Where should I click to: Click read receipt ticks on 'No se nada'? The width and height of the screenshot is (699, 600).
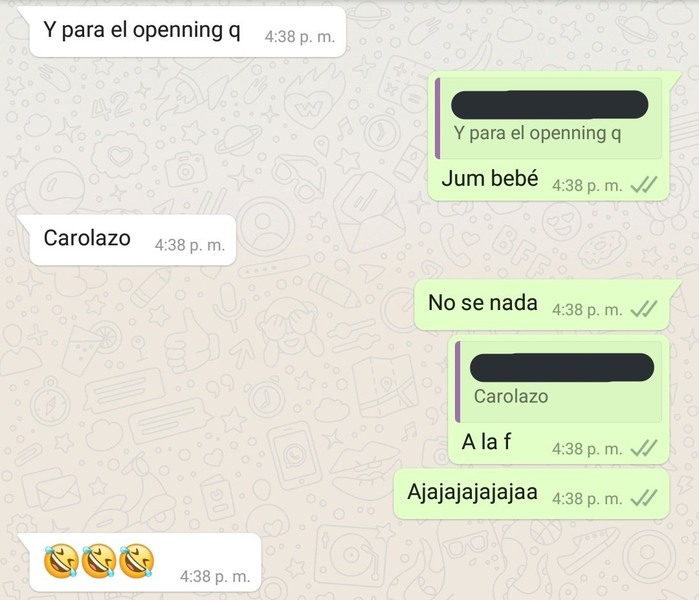pos(644,309)
